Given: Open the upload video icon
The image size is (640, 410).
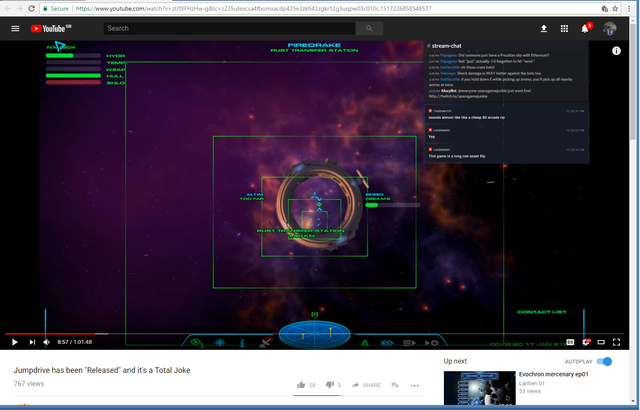Looking at the screenshot, I should pos(544,29).
